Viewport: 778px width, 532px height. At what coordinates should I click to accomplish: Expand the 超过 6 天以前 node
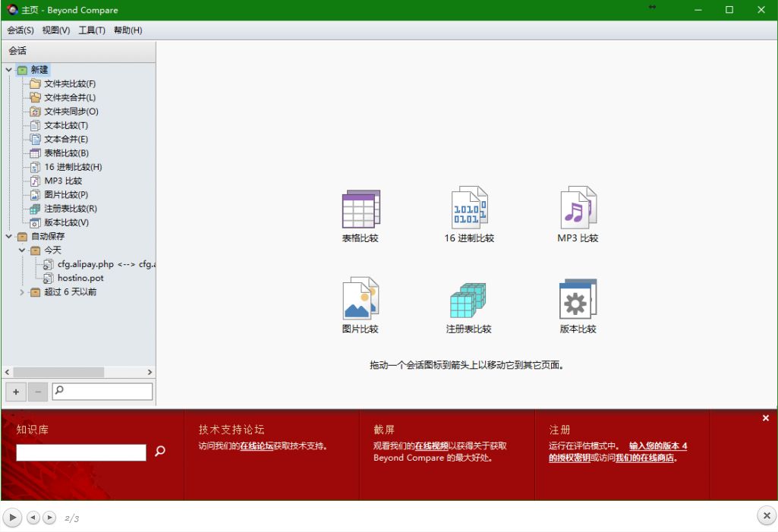tap(22, 292)
